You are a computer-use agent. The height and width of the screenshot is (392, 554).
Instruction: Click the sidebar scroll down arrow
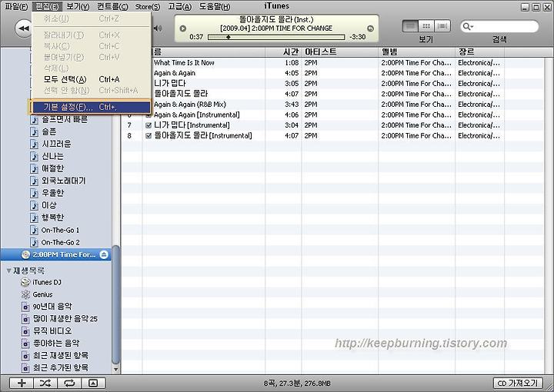115,370
